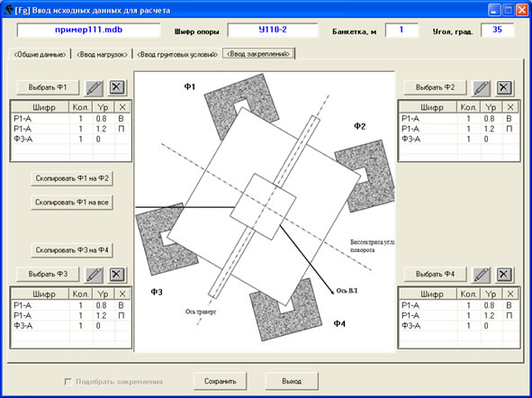Click the Выбрать Ф1 button
The height and width of the screenshot is (398, 532).
48,87
